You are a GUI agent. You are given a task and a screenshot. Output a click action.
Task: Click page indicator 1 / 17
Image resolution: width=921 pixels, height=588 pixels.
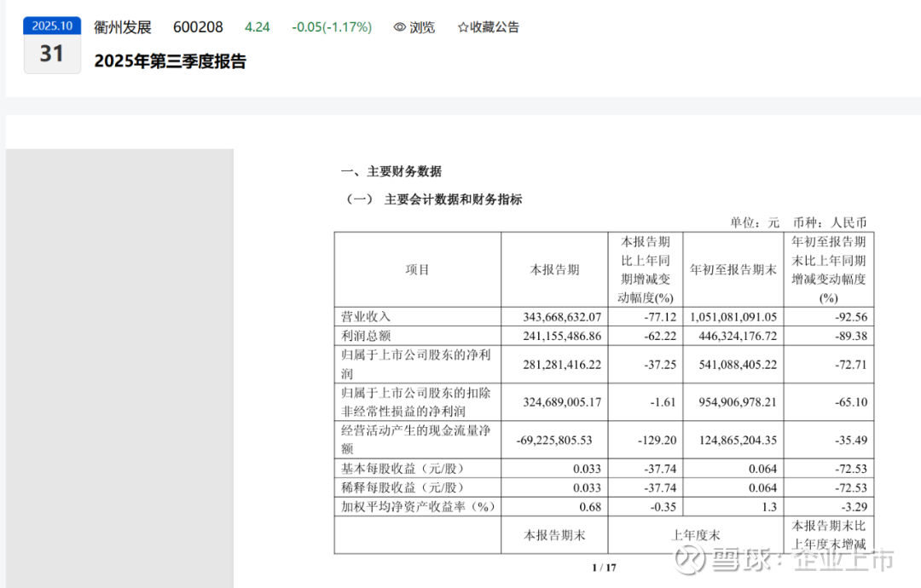(x=605, y=568)
